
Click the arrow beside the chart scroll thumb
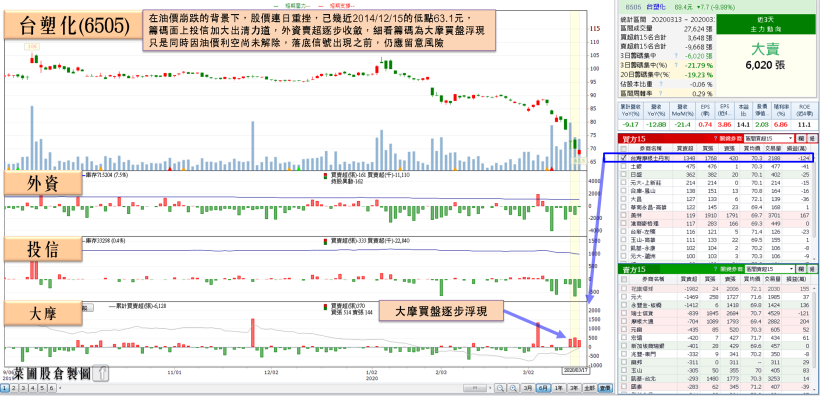[490, 388]
